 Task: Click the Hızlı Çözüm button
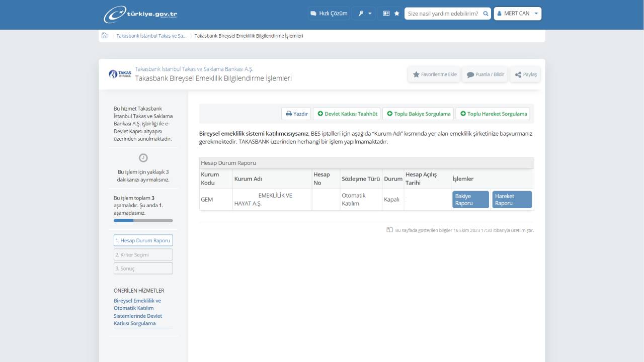pos(329,14)
